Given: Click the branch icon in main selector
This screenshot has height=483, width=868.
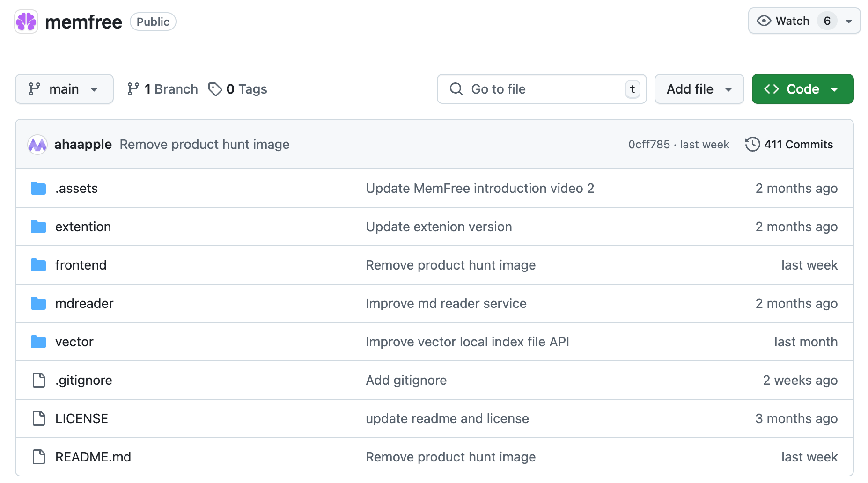Looking at the screenshot, I should click(x=34, y=89).
